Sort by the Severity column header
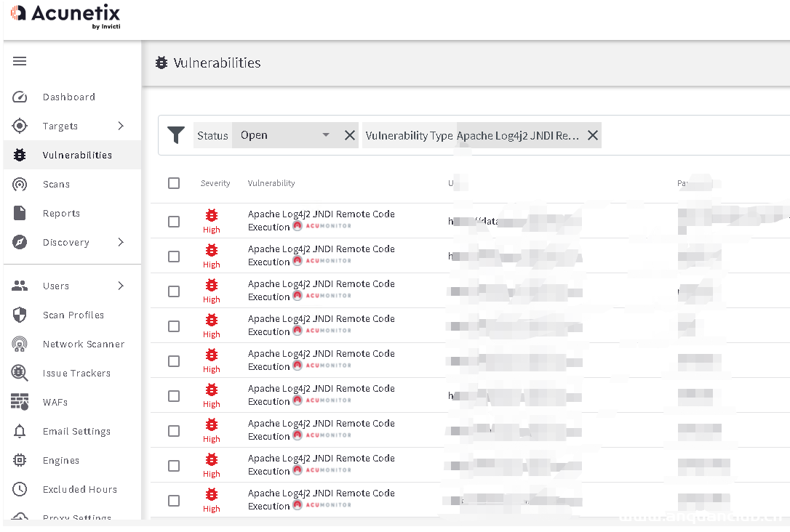 point(215,183)
